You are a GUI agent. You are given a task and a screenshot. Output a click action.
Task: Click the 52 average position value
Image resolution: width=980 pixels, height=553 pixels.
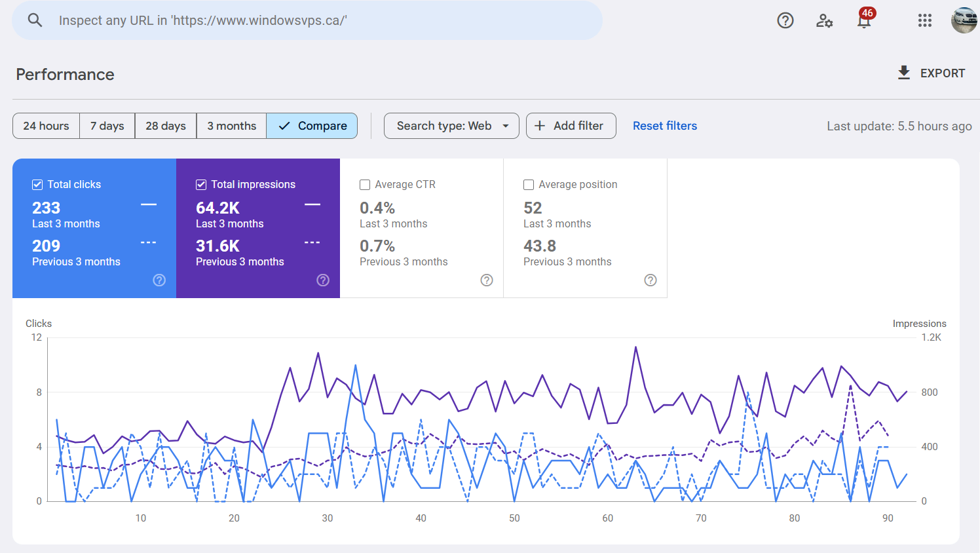533,208
